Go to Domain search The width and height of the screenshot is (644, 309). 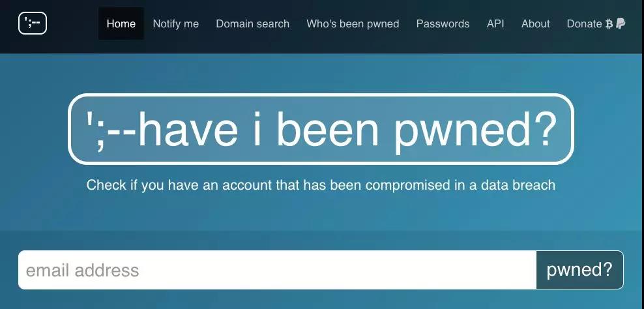pyautogui.click(x=253, y=24)
